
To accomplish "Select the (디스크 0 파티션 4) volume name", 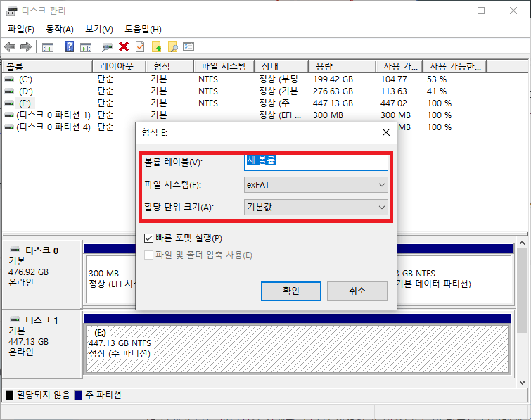I will (53, 127).
